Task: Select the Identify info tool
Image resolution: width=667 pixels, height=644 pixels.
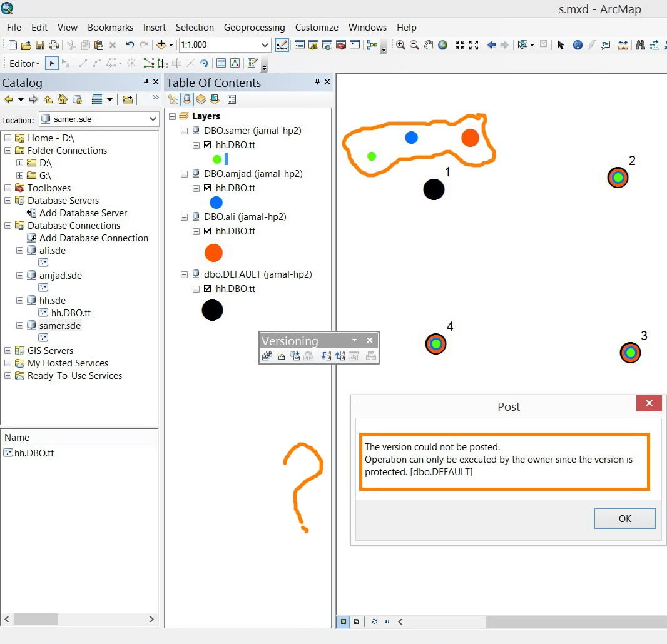Action: tap(578, 44)
